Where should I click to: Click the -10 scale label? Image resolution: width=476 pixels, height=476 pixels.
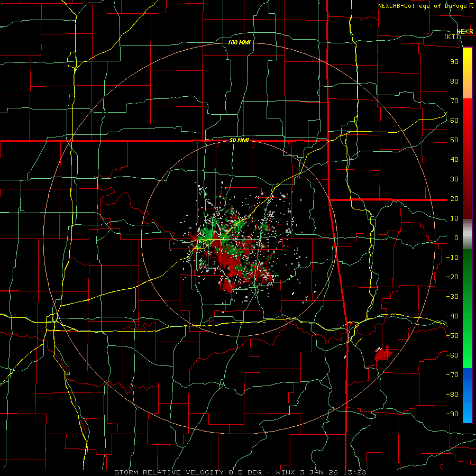[x=452, y=258]
